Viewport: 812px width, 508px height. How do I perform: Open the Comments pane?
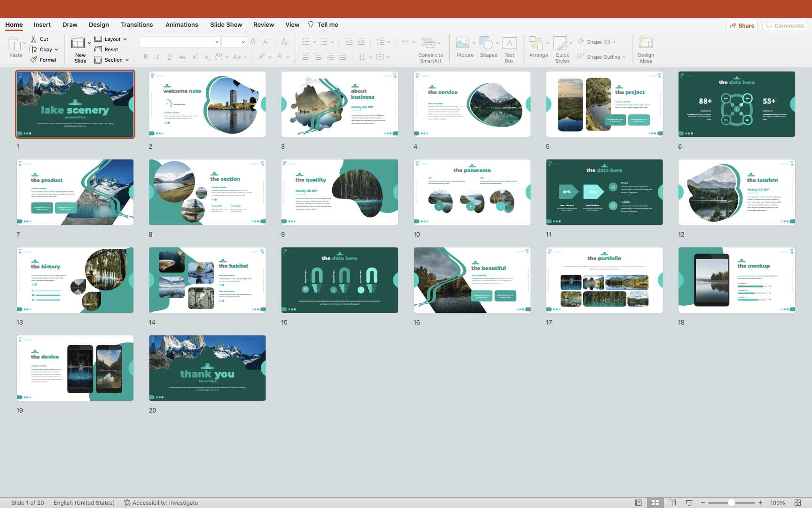[x=784, y=25]
